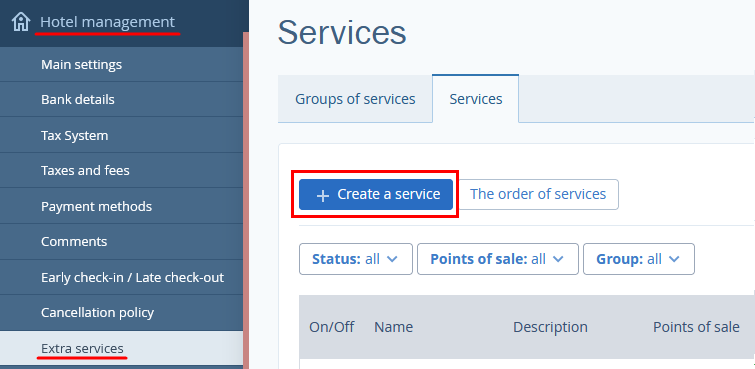Select Extra services in sidebar
This screenshot has height=369, width=755.
pos(121,348)
